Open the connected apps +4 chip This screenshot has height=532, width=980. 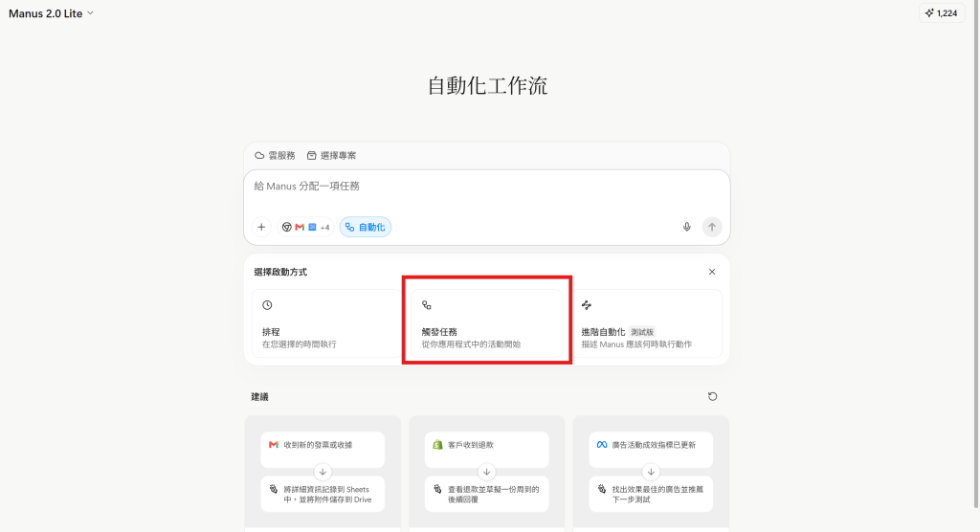point(305,227)
